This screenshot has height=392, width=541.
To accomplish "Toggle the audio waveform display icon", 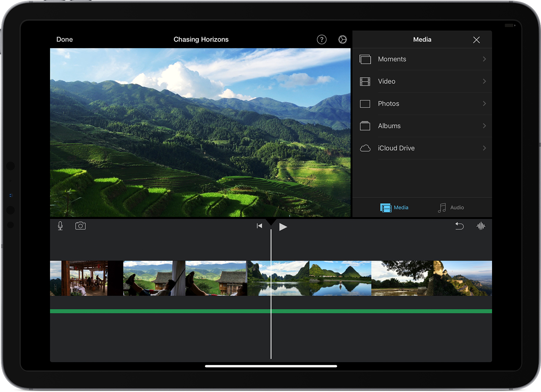I will tap(481, 226).
